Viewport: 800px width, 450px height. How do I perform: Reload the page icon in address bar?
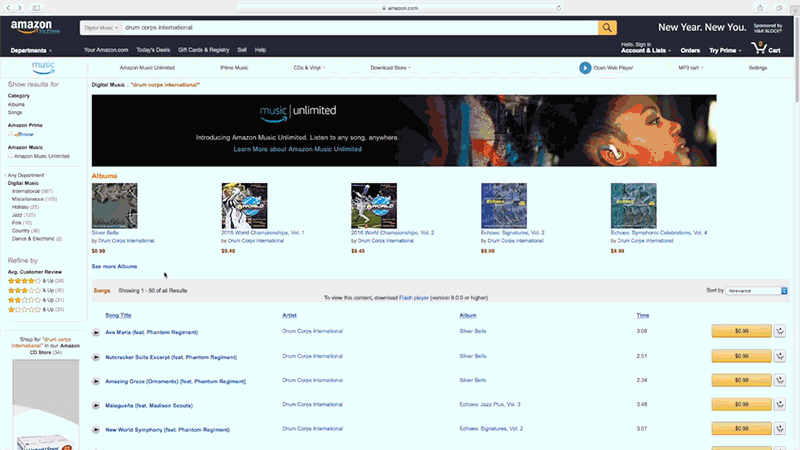click(x=559, y=8)
